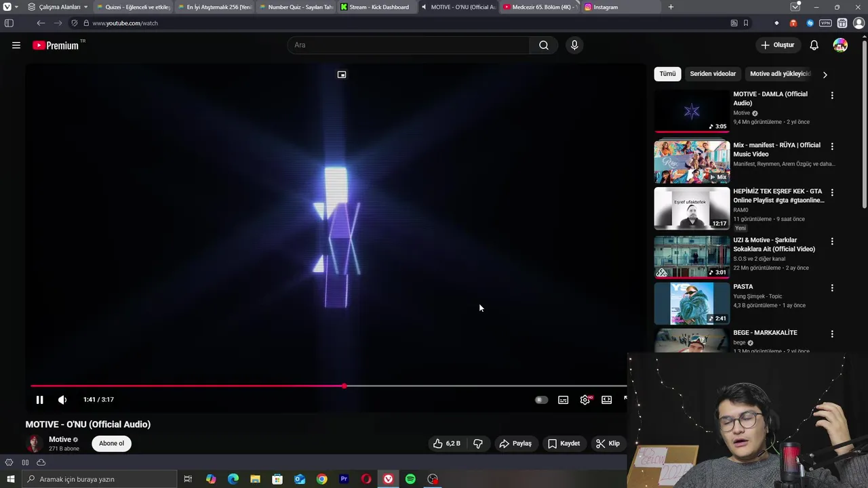Open the Motive channel avatar
Image resolution: width=868 pixels, height=488 pixels.
34,443
